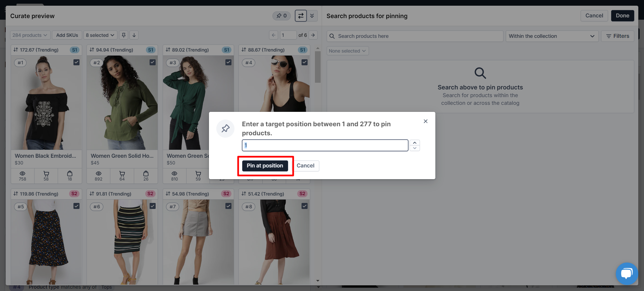Uncheck product #4 checkbox
This screenshot has width=644, height=291.
pyautogui.click(x=305, y=62)
